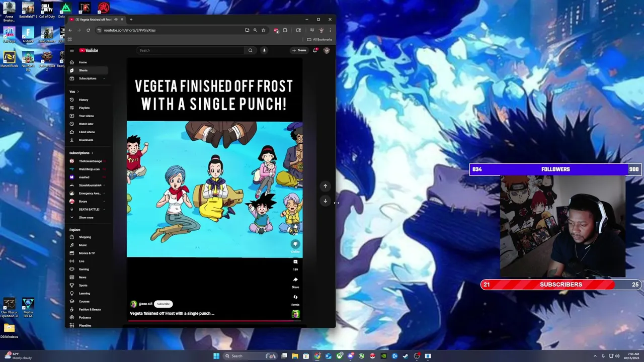Screen dimensions: 644x362
Task: Open Playables in Explore
Action: tap(88, 325)
